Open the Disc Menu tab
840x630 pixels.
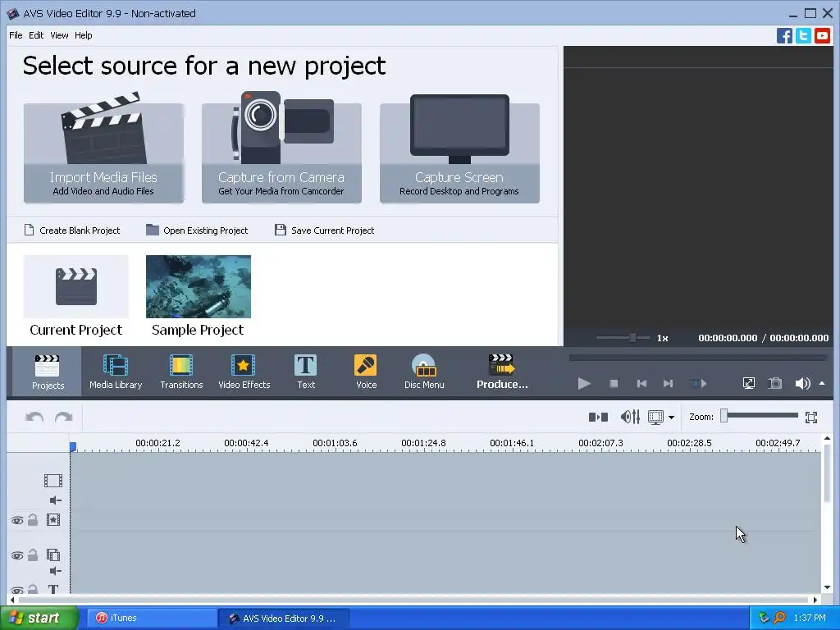coord(424,372)
